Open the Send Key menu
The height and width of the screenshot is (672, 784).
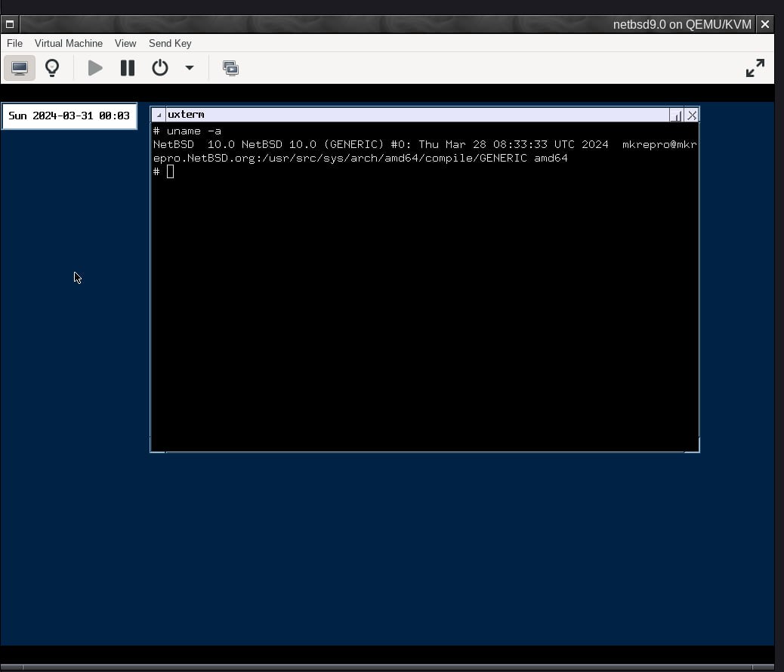pos(170,44)
